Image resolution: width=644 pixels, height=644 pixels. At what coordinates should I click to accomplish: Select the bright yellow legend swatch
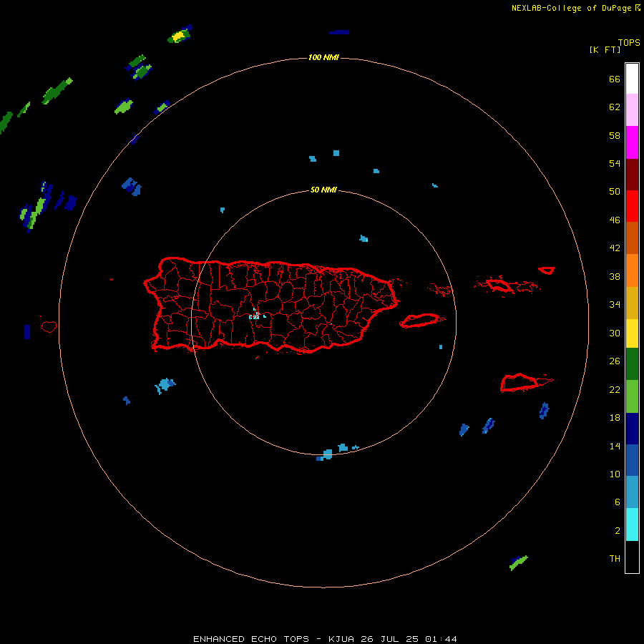coord(632,333)
